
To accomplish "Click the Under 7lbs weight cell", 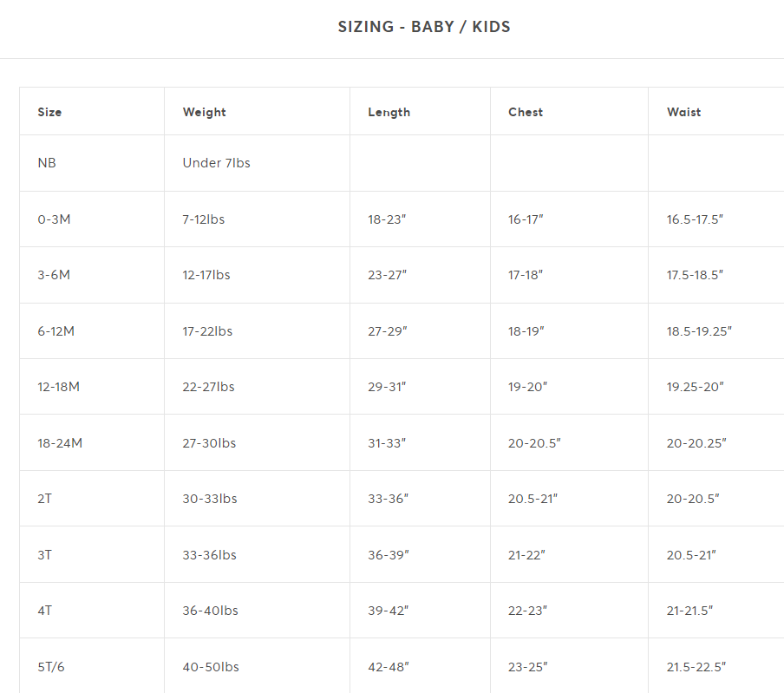I will (217, 163).
